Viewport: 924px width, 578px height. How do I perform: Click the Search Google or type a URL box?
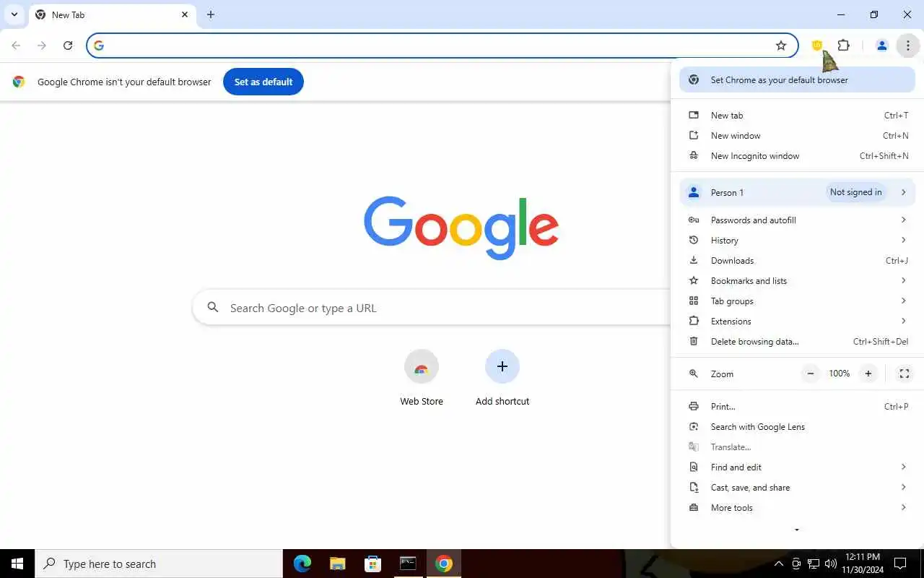(x=433, y=308)
